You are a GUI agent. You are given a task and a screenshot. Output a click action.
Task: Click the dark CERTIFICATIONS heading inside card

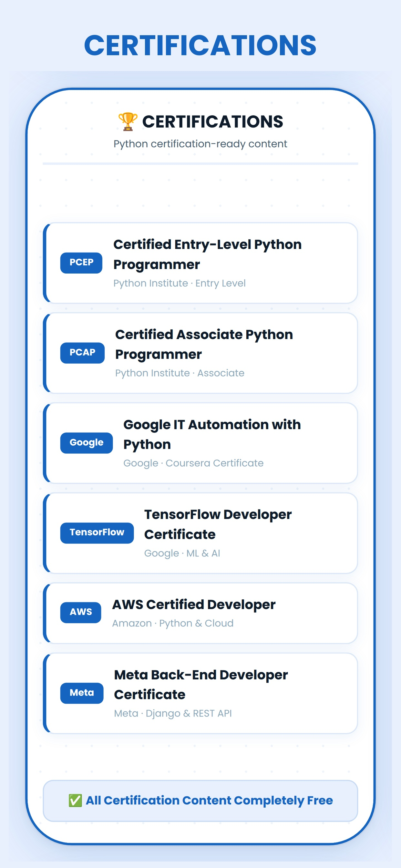click(x=212, y=122)
